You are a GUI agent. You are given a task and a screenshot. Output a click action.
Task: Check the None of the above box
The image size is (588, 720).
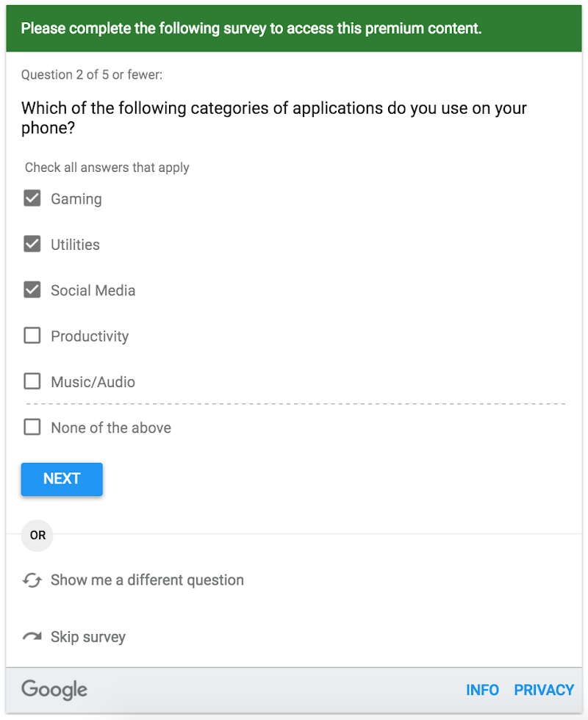[32, 427]
